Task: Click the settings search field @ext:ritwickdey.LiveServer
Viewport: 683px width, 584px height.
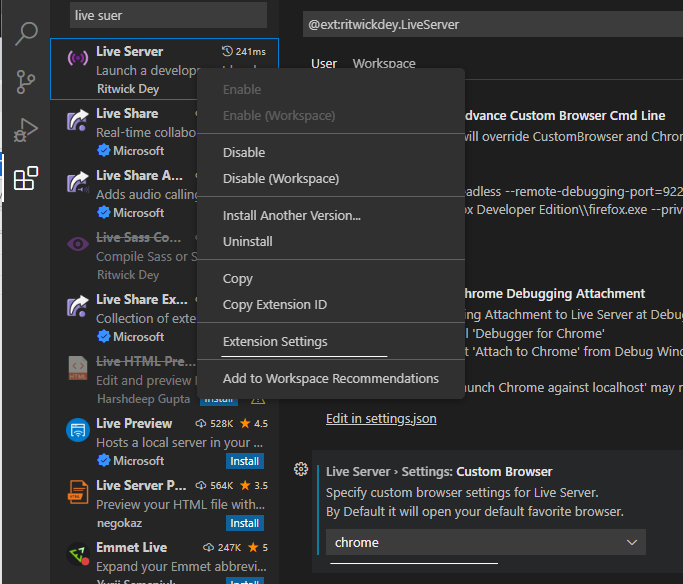Action: tap(493, 24)
